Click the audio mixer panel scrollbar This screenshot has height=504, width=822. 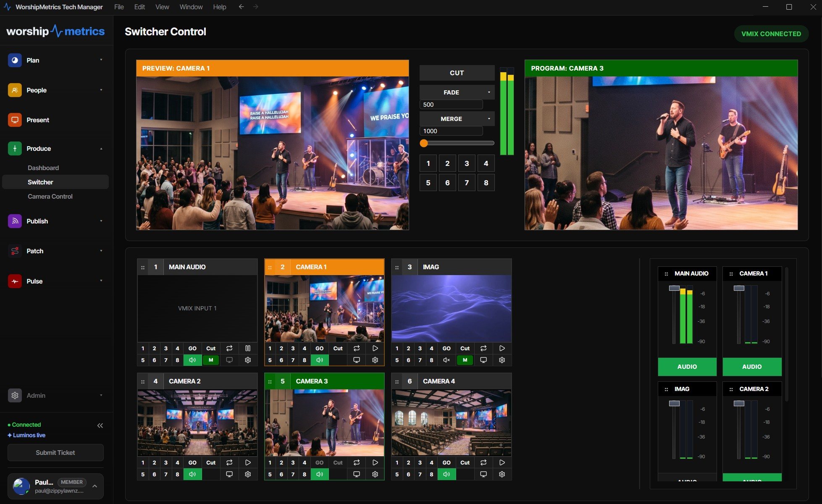pos(787,334)
